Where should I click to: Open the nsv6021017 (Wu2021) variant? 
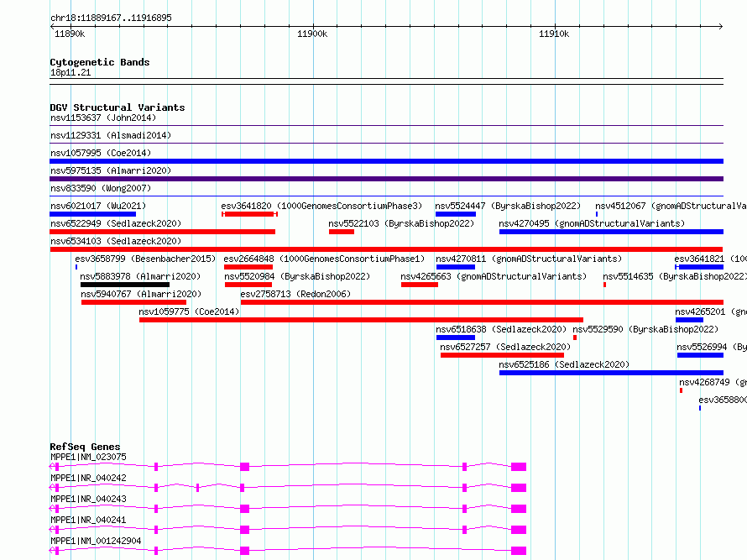click(98, 206)
